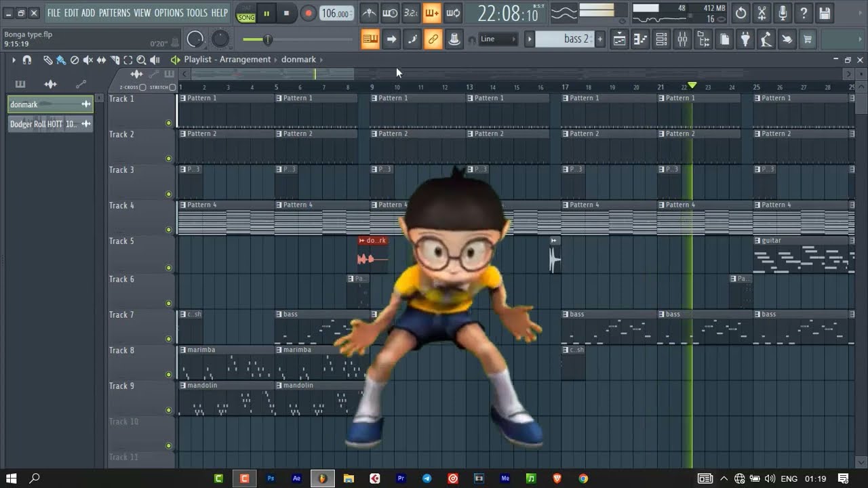The image size is (868, 488).
Task: Mute Track 9 with its green dot
Action: 168,410
